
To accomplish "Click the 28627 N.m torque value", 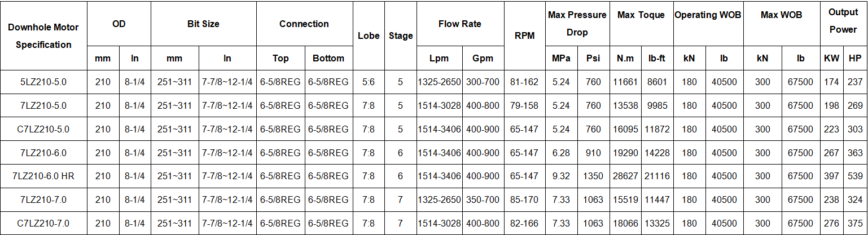I will pyautogui.click(x=625, y=176).
